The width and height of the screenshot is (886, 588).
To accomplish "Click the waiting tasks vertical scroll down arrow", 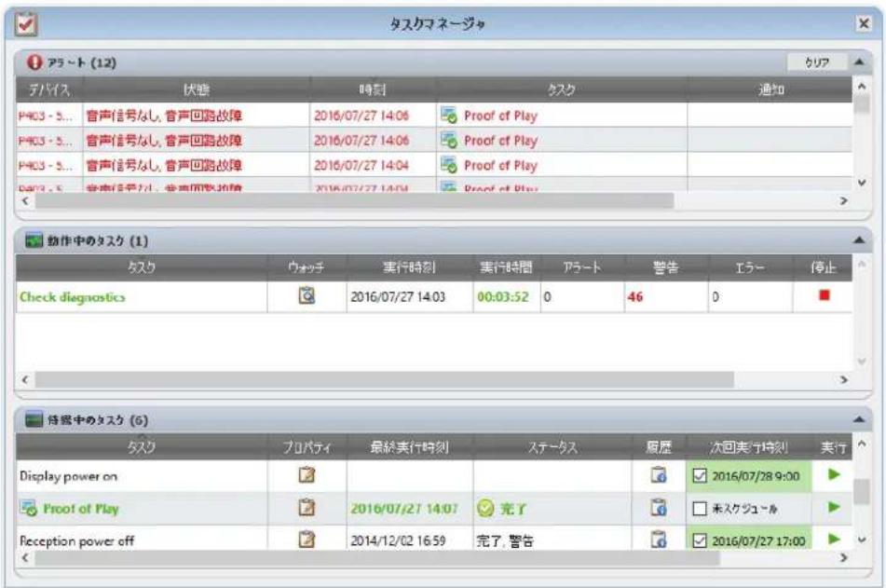I will (861, 540).
